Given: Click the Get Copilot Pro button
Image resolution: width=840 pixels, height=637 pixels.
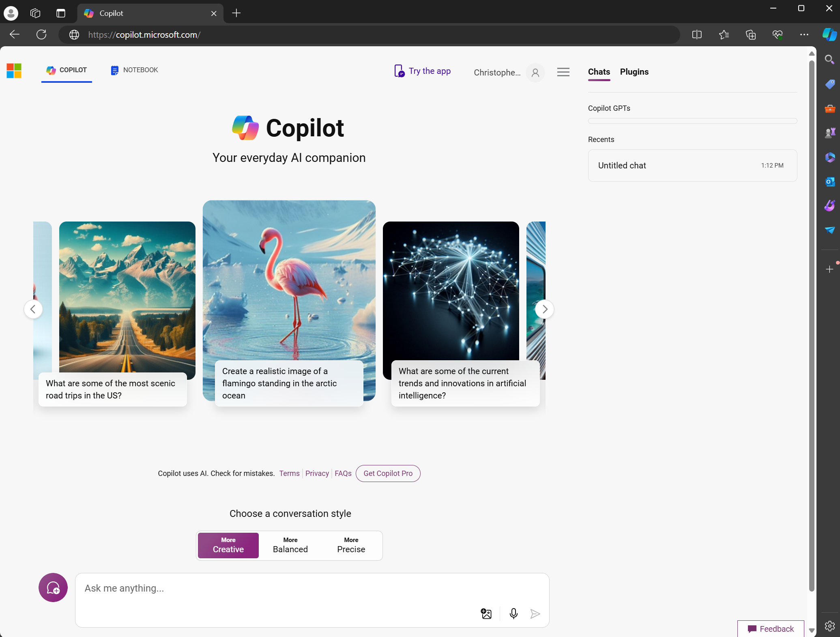Looking at the screenshot, I should (x=388, y=473).
